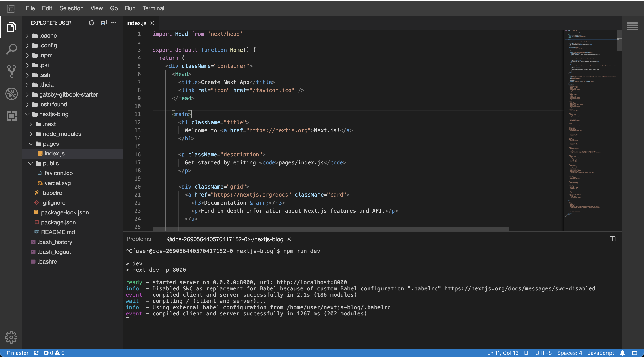Image resolution: width=644 pixels, height=357 pixels.
Task: Switch to the Problems tab
Action: (x=139, y=239)
